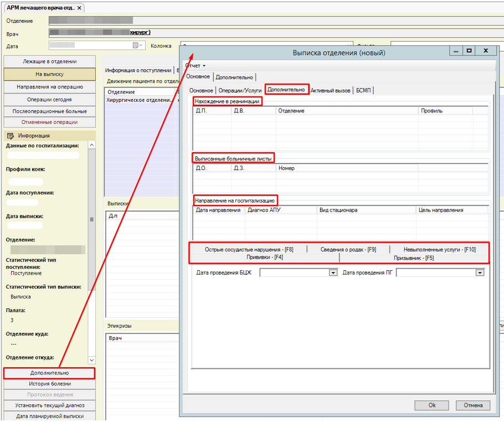Open the Отчет dropdown menu
Image resolution: width=504 pixels, height=422 pixels.
pyautogui.click(x=195, y=65)
